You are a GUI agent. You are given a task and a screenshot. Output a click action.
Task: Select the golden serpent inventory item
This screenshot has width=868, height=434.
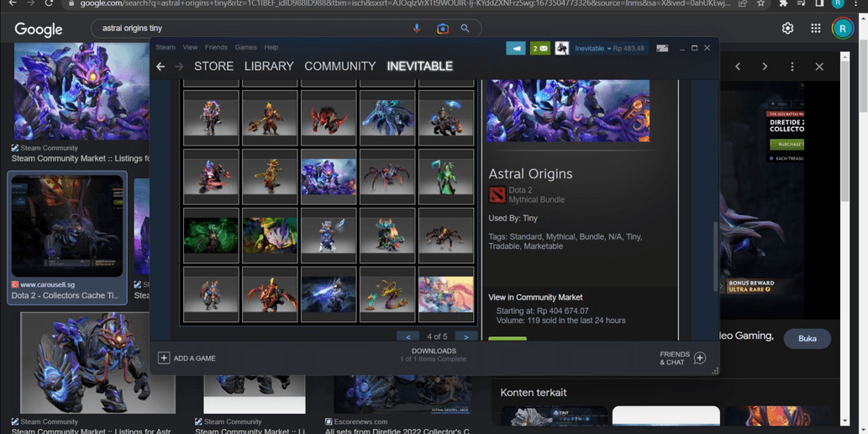pos(387,294)
